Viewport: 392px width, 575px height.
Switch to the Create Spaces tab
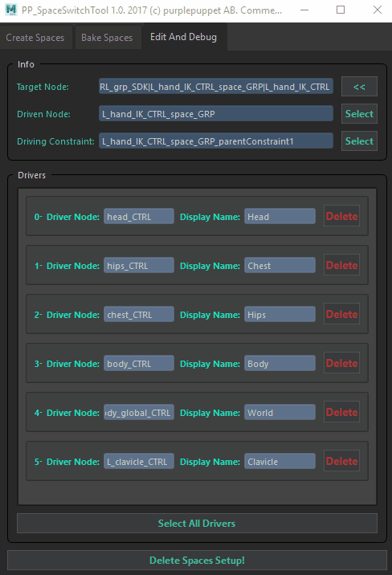(x=35, y=38)
